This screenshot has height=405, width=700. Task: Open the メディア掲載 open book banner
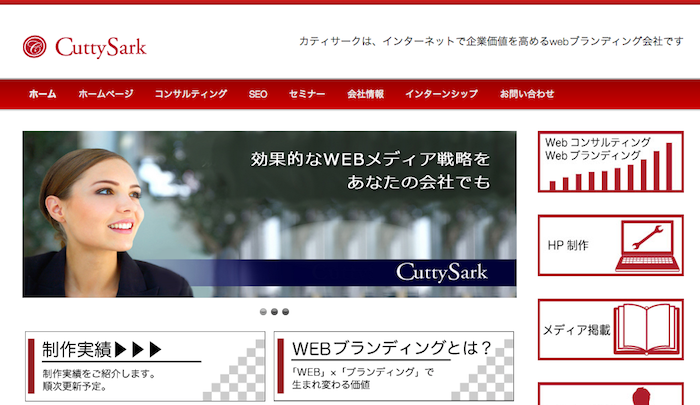click(x=611, y=330)
